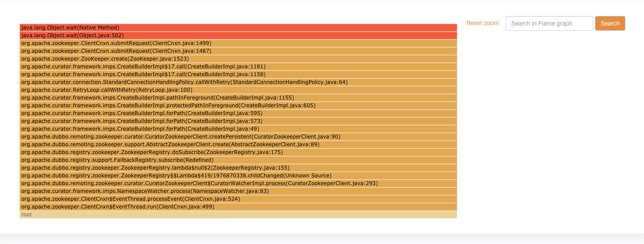The image size is (644, 244).
Task: Select FailbackRegistry.subscribe(Redefined) frame
Action: pos(238,160)
